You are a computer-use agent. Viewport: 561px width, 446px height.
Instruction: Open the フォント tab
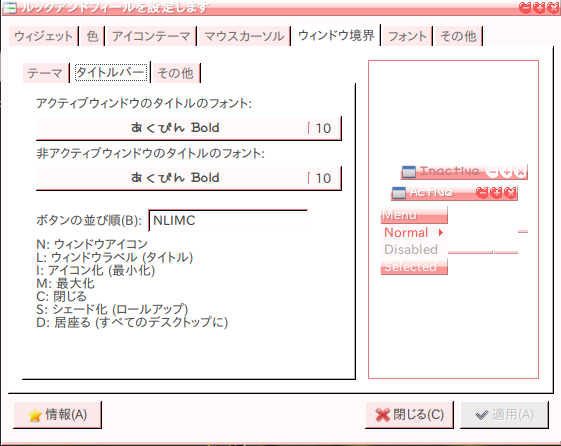coord(407,36)
